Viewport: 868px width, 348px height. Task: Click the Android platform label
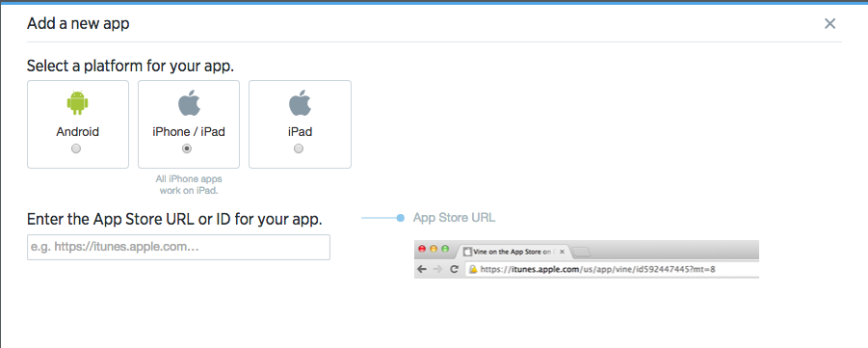77,132
